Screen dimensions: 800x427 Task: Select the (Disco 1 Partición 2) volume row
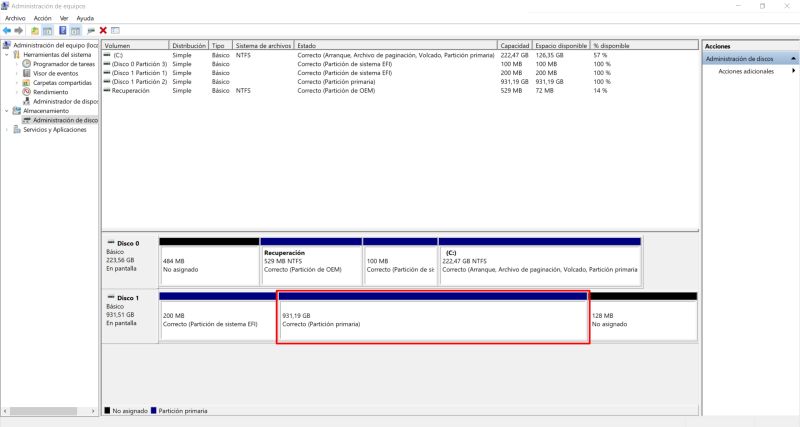(400, 82)
